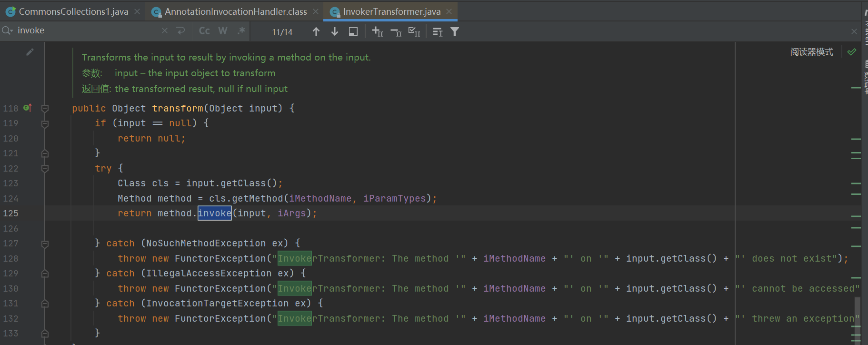Screen dimensions: 868x345
Task: Close the InvokerTransformer.java tab
Action: pyautogui.click(x=449, y=11)
